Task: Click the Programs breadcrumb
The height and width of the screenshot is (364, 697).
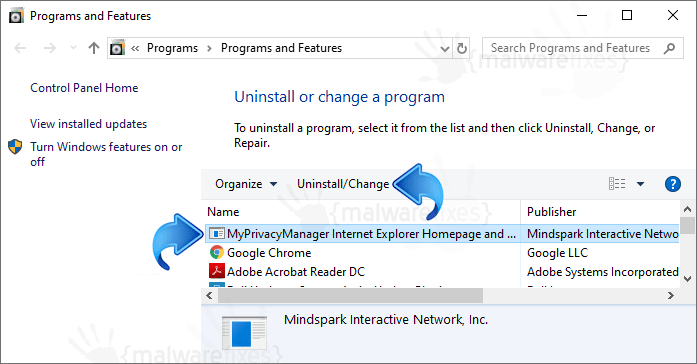Action: coord(172,48)
